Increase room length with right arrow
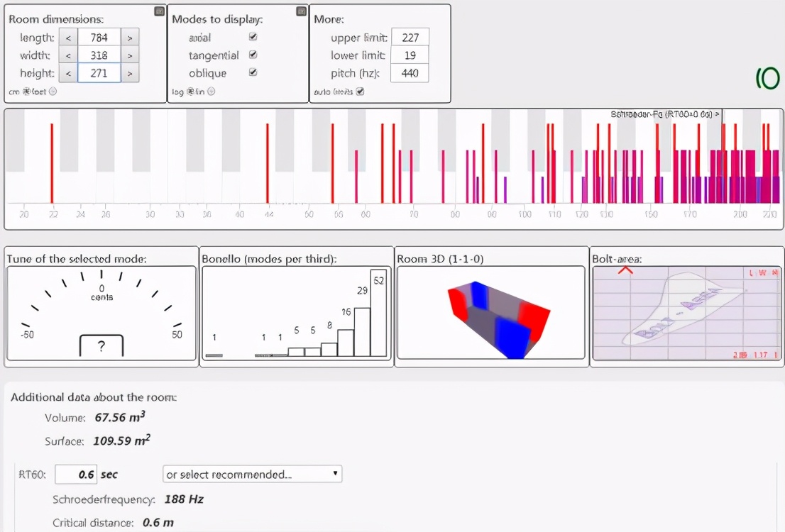Image resolution: width=785 pixels, height=532 pixels. (130, 38)
